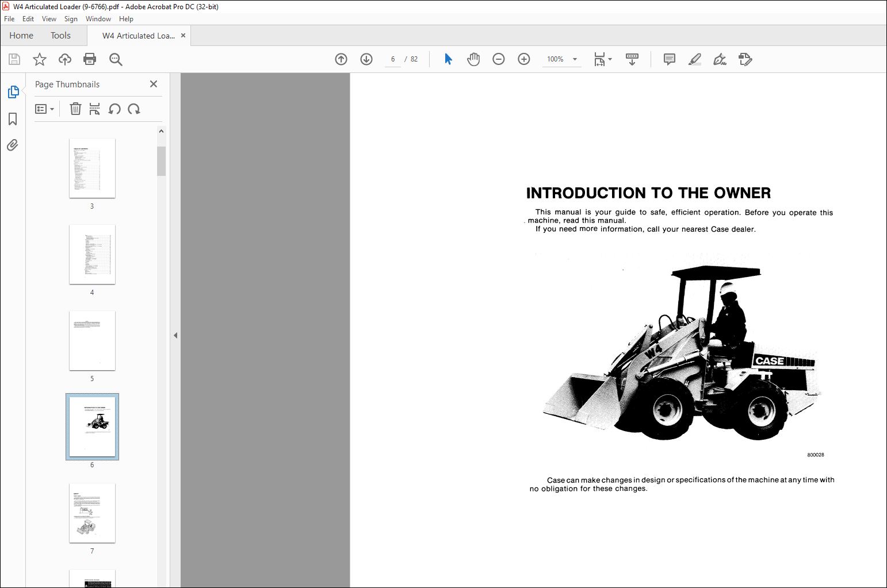Select page 3 thumbnail
This screenshot has height=588, width=887.
[x=92, y=168]
